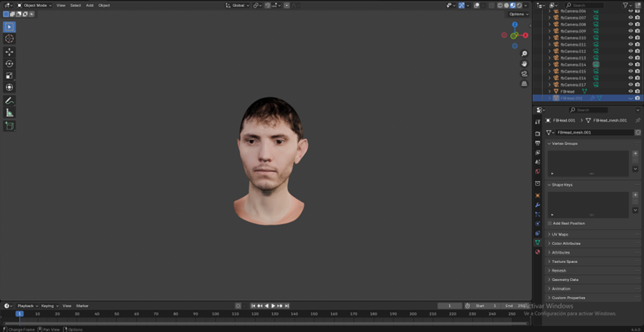Activate the Rotate tool
The image size is (644, 332).
[x=9, y=64]
